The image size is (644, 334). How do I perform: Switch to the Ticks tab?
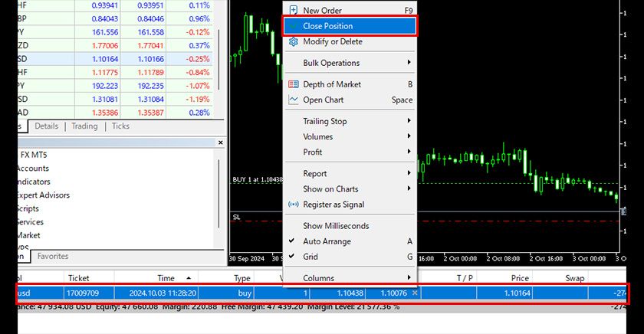tap(120, 126)
